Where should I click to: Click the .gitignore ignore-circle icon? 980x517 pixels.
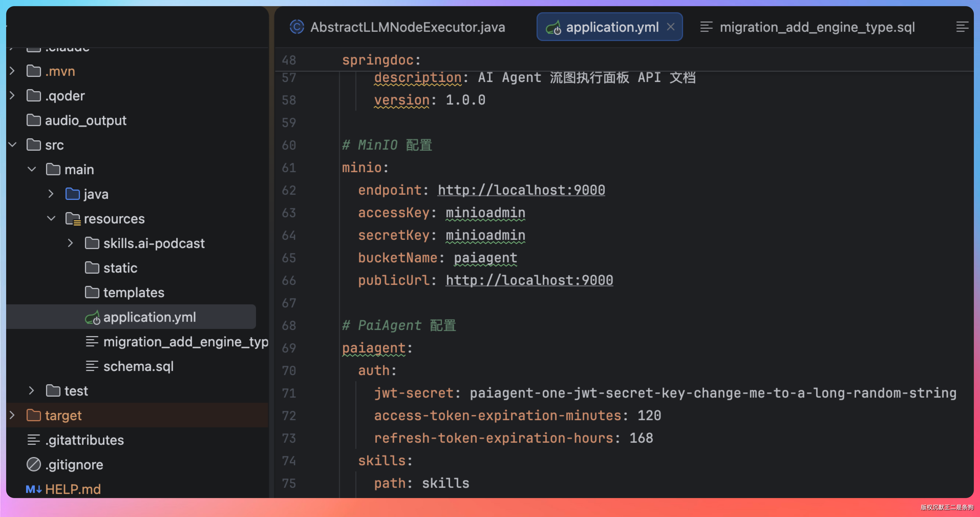point(34,464)
